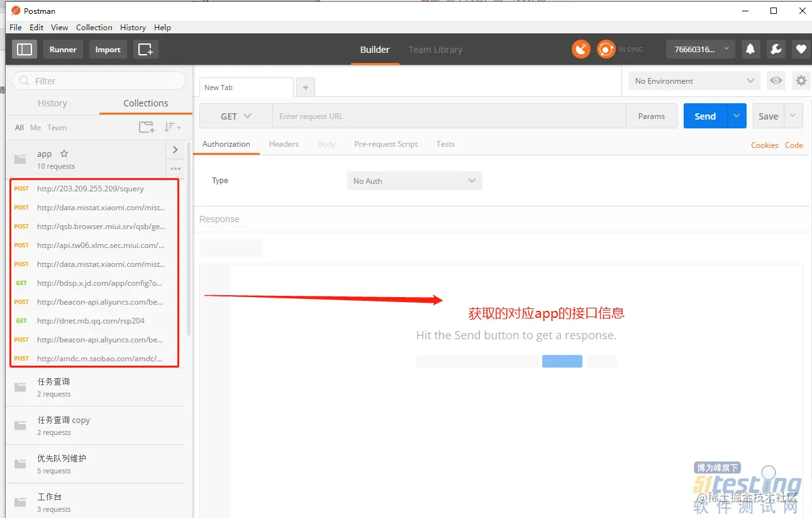Switch to the sidebar History tab
Image resolution: width=812 pixels, height=518 pixels.
[52, 103]
